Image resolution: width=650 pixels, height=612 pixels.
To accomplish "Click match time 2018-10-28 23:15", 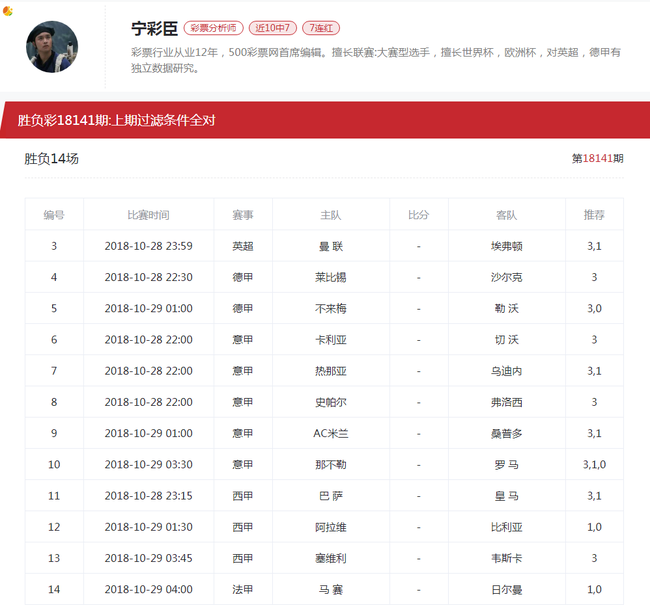I will tap(148, 496).
